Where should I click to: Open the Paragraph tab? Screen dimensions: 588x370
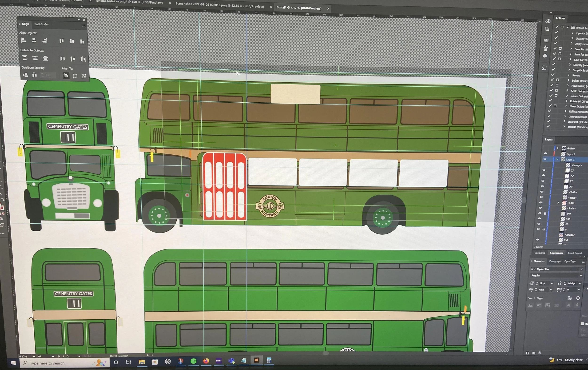click(x=555, y=261)
